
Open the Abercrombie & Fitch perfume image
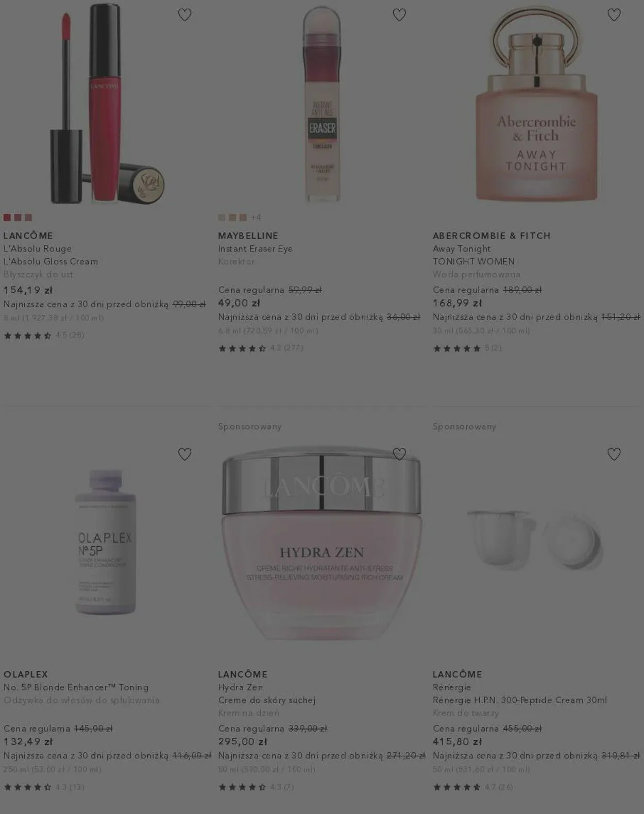coord(536,103)
